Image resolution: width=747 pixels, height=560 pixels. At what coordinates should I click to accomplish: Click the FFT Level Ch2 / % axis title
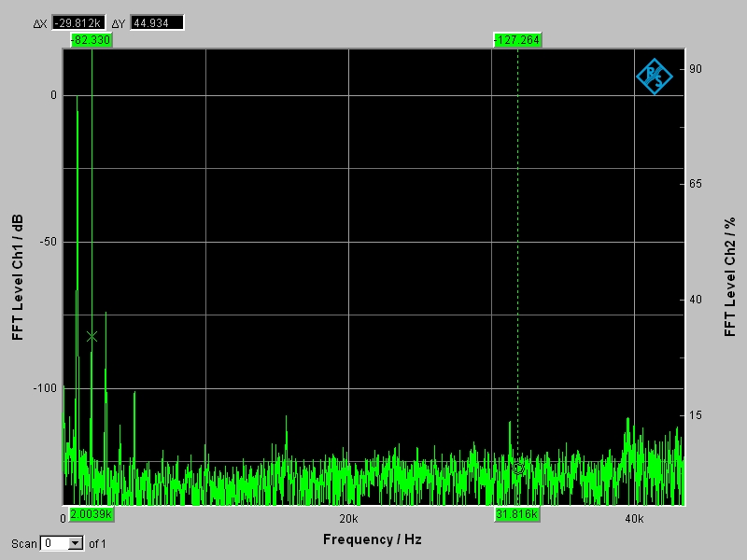729,277
